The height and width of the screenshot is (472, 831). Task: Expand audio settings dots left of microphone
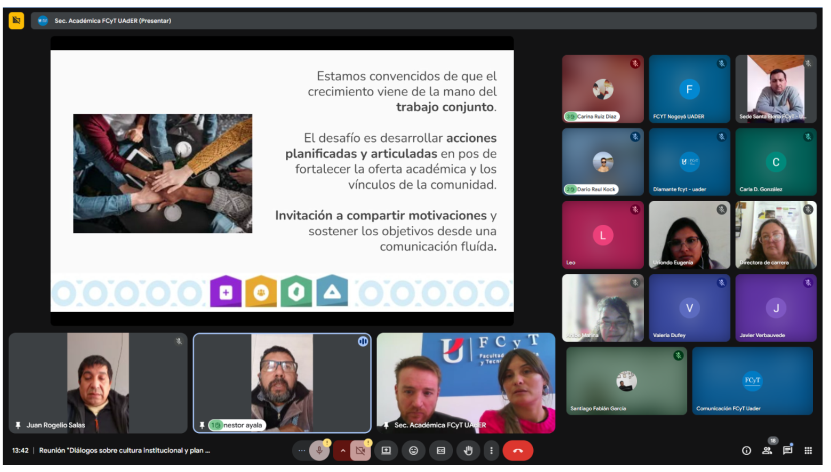point(301,451)
